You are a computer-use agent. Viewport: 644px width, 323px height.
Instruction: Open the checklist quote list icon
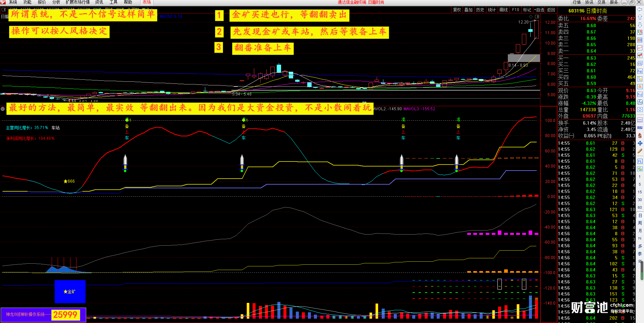tap(640, 33)
